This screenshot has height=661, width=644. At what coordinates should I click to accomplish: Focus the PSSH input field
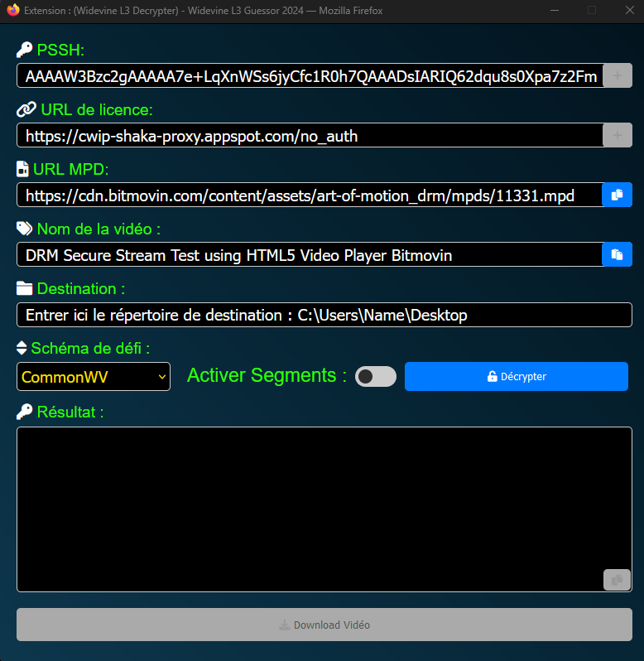click(x=310, y=76)
